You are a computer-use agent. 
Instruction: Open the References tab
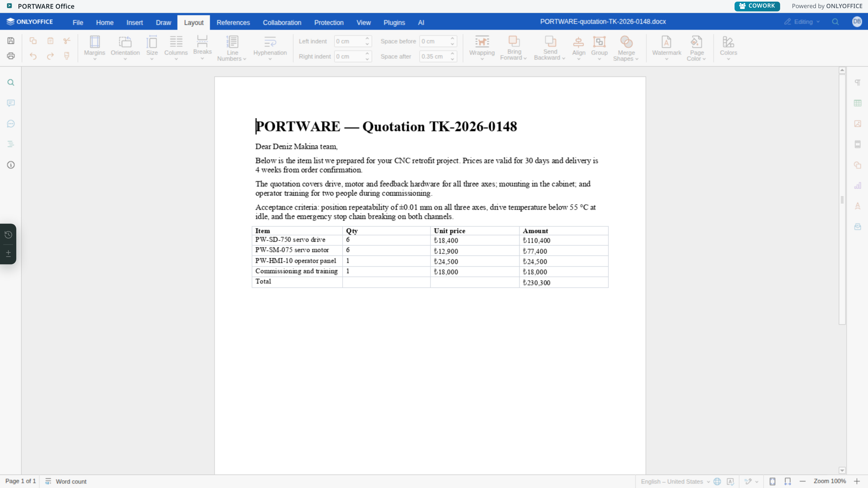click(233, 23)
